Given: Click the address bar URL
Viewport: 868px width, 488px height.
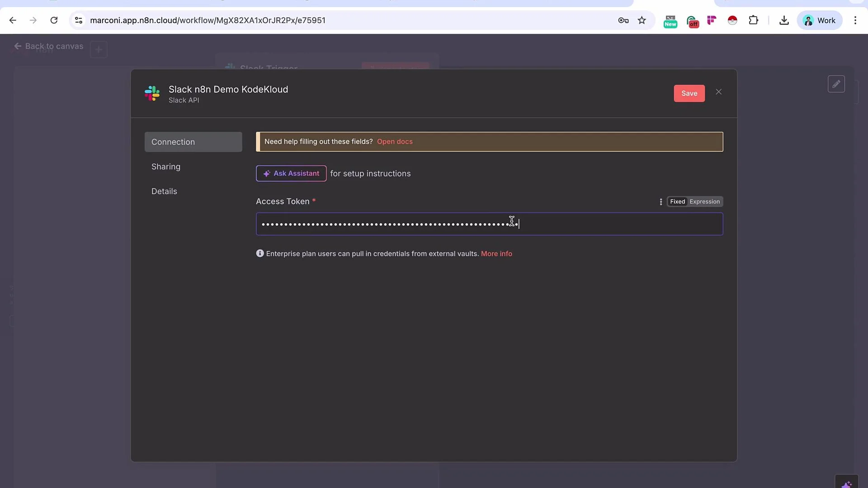Looking at the screenshot, I should pyautogui.click(x=208, y=20).
